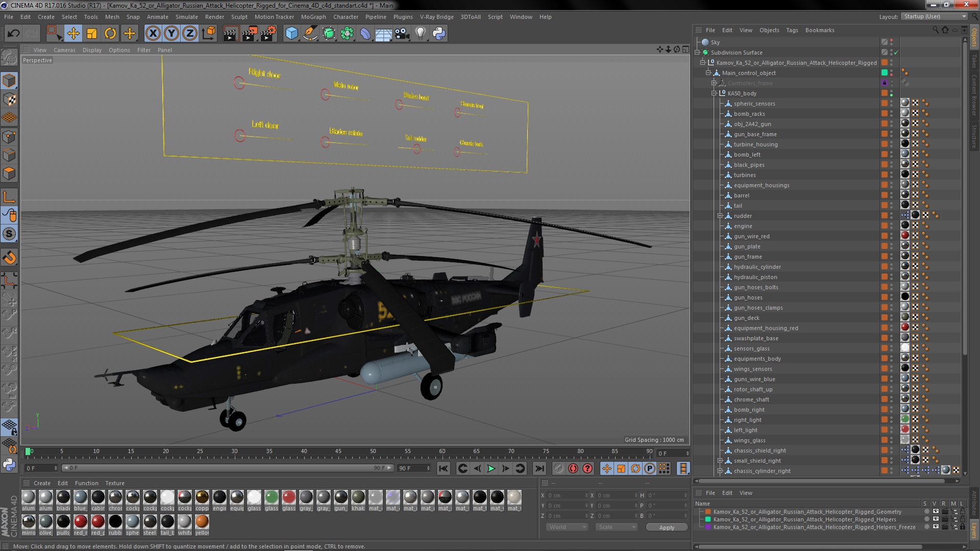Toggle Subdivision Surface enable checkmark
Viewport: 980px width, 551px height.
pos(896,53)
